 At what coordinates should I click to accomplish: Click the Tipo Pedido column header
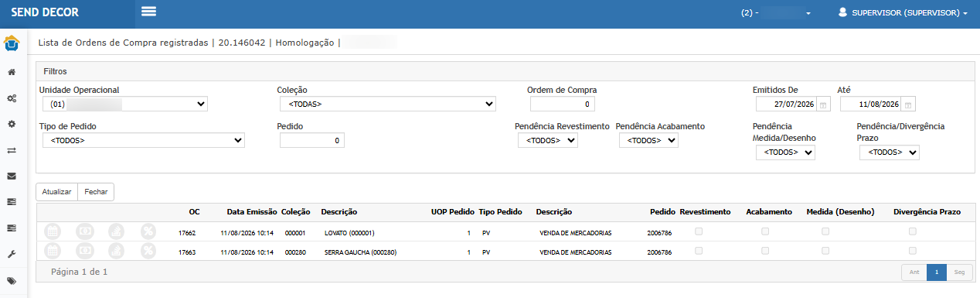[x=500, y=211]
